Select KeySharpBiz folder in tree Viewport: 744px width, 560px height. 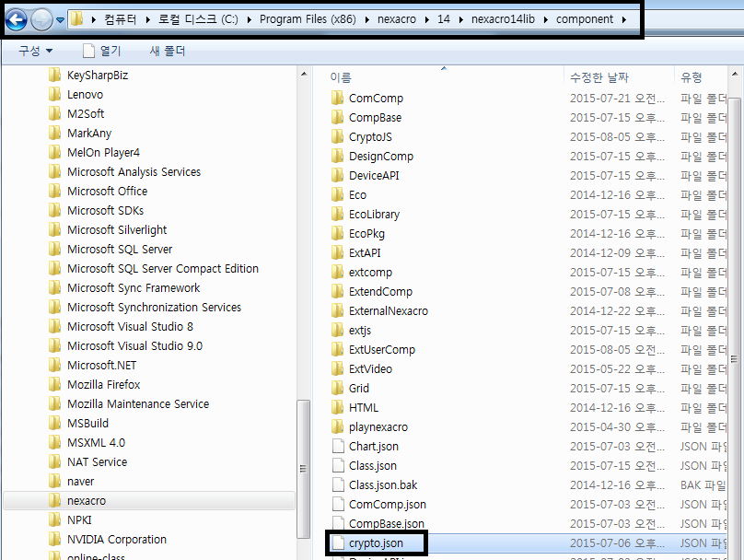click(x=98, y=75)
